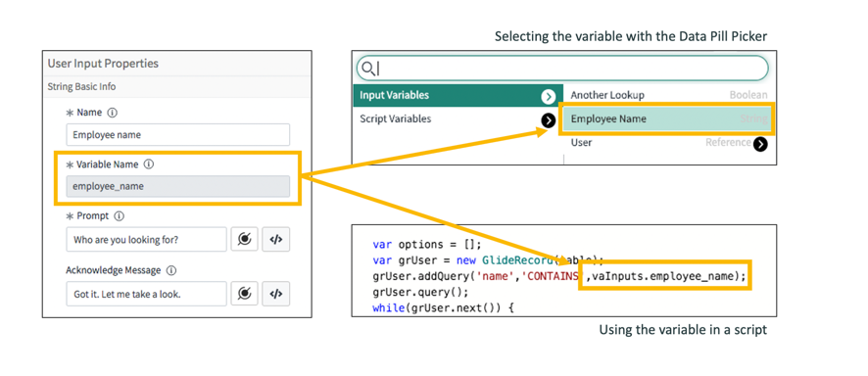
Task: Click the search magnifier icon in picker
Action: [x=367, y=69]
